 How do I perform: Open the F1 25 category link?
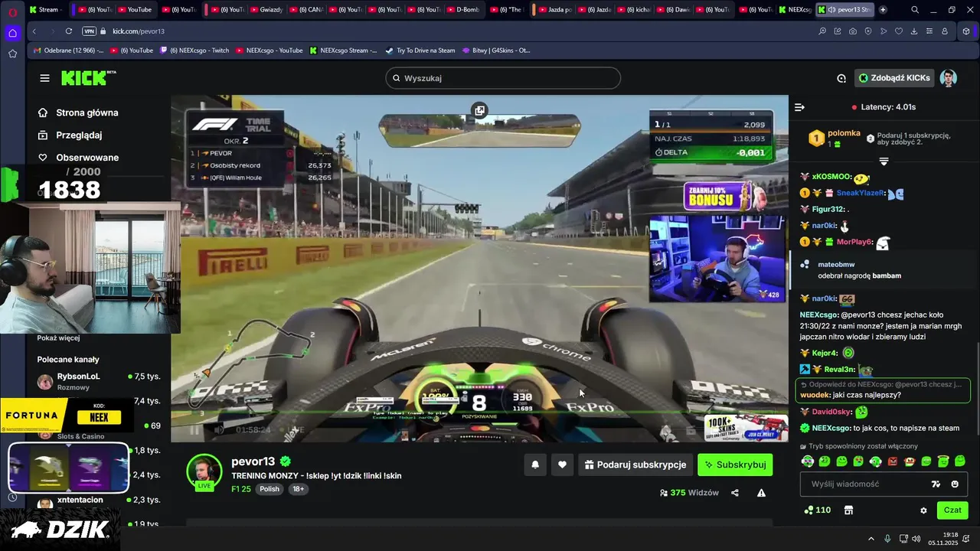click(x=241, y=489)
